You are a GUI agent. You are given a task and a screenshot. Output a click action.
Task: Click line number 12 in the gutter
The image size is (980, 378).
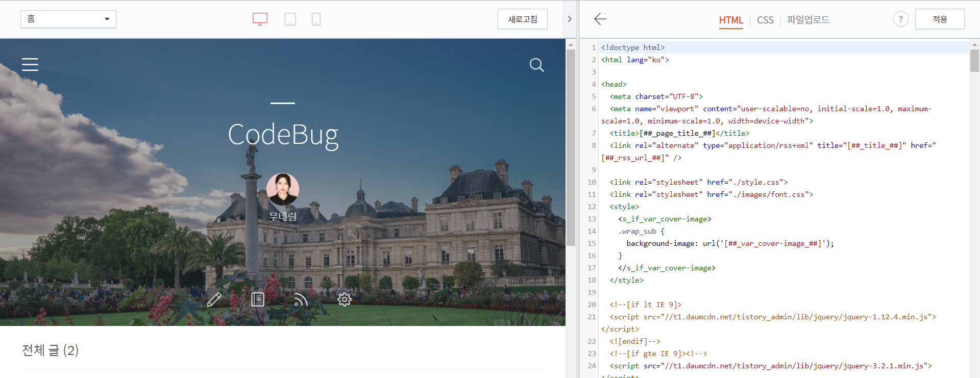coord(592,207)
